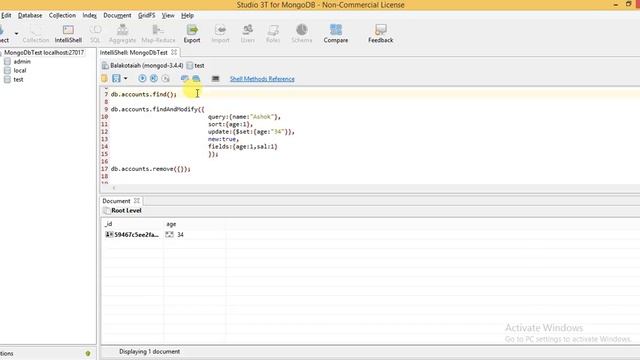Viewport: 640px width, 360px height.
Task: Click the _id column header
Action: (108, 224)
